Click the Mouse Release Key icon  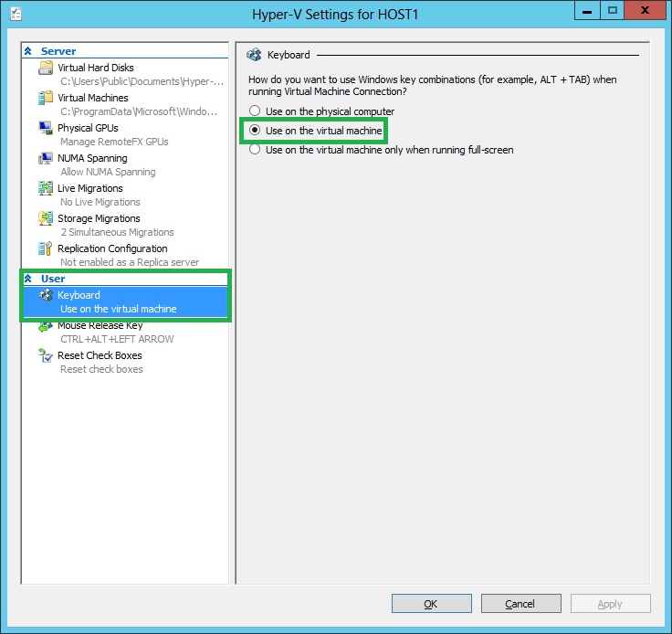coord(46,327)
